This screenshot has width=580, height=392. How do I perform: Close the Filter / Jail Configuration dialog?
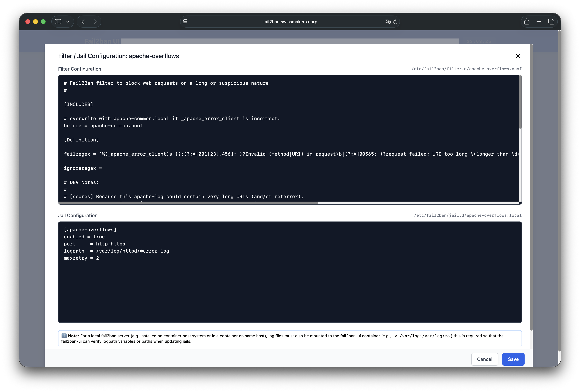518,56
